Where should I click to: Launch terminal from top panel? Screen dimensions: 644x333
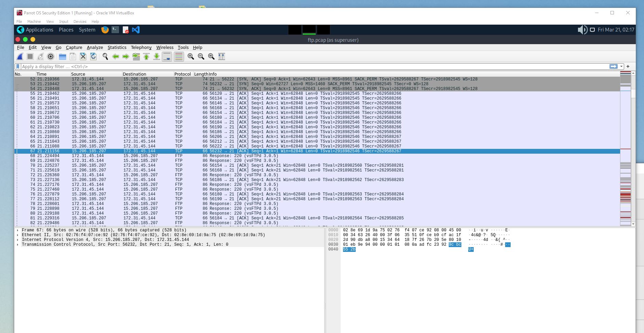tap(115, 30)
